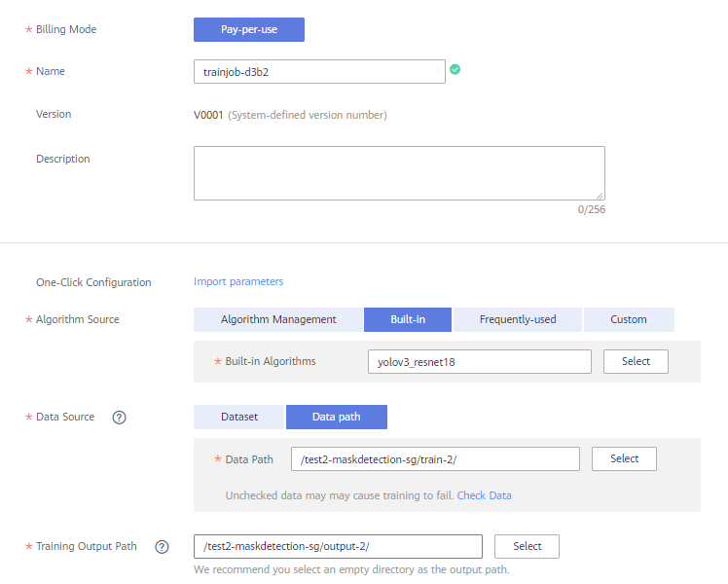Select the Built-in algorithm source tab
Screen dimensions: 728x584
click(408, 319)
